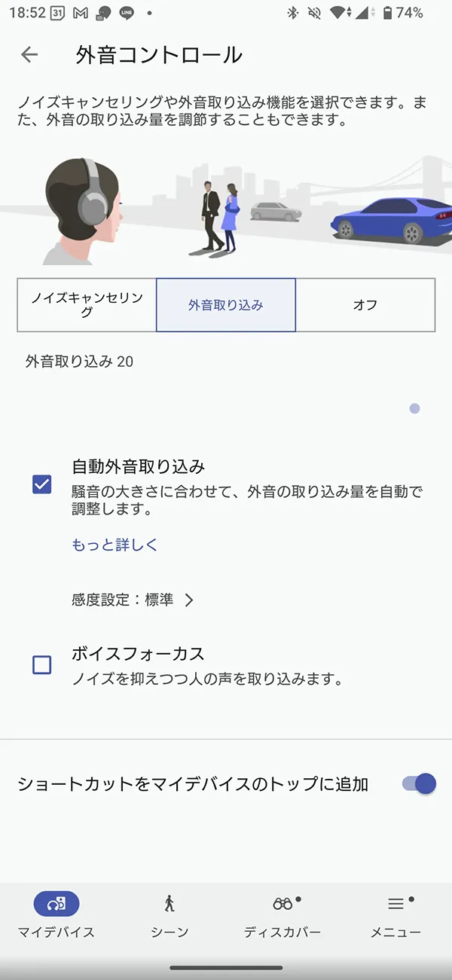The image size is (452, 980).
Task: Open the もっと詳しく link
Action: (x=115, y=545)
